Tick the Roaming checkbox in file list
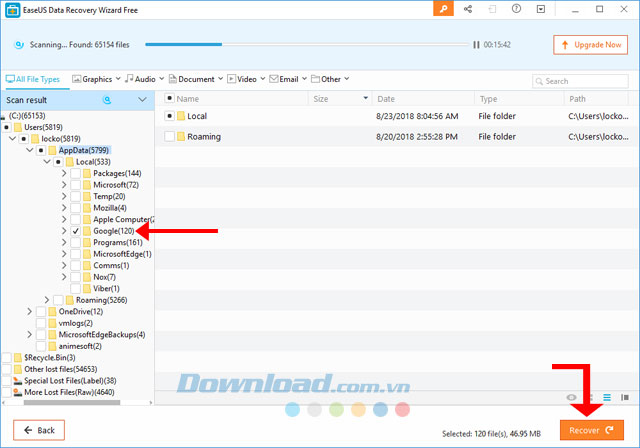 pos(169,136)
